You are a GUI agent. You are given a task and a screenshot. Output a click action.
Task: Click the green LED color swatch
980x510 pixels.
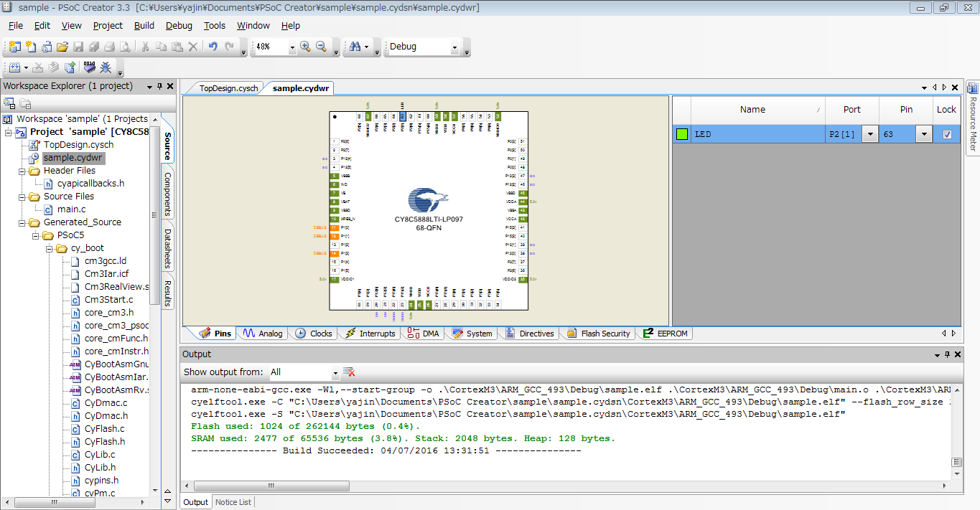click(682, 134)
